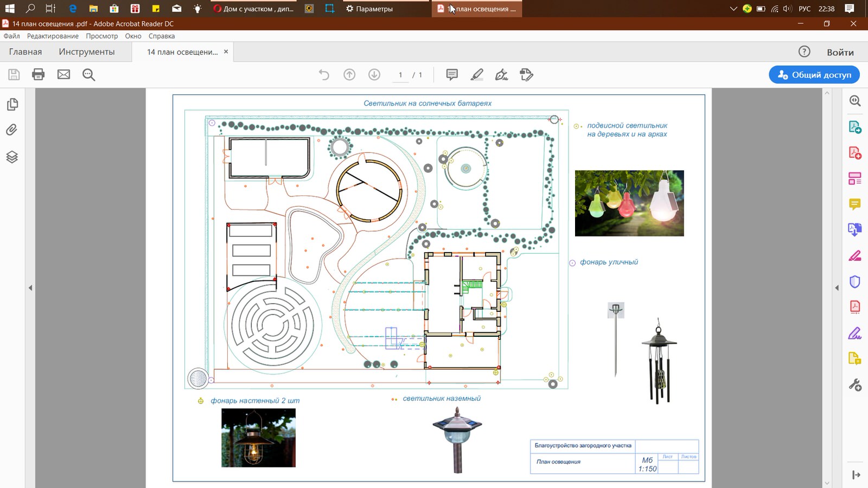Viewport: 868px width, 488px height.
Task: Close the 14 план освещения tab
Action: click(x=226, y=52)
